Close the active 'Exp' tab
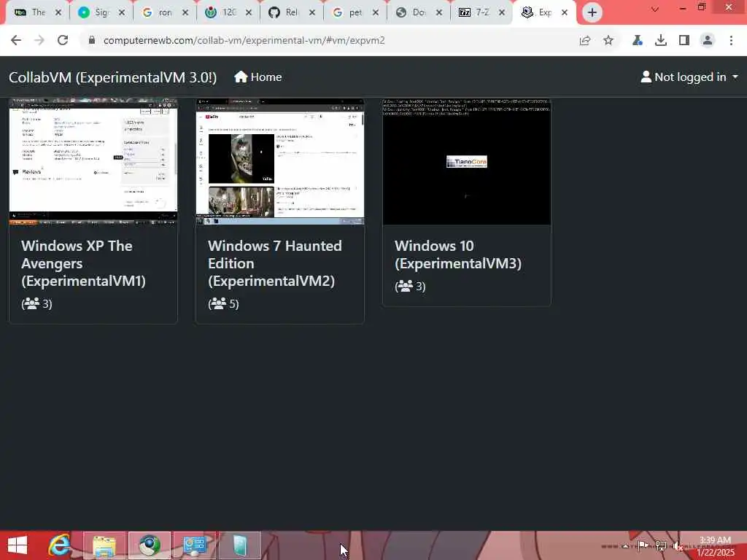The image size is (747, 560). 565,13
